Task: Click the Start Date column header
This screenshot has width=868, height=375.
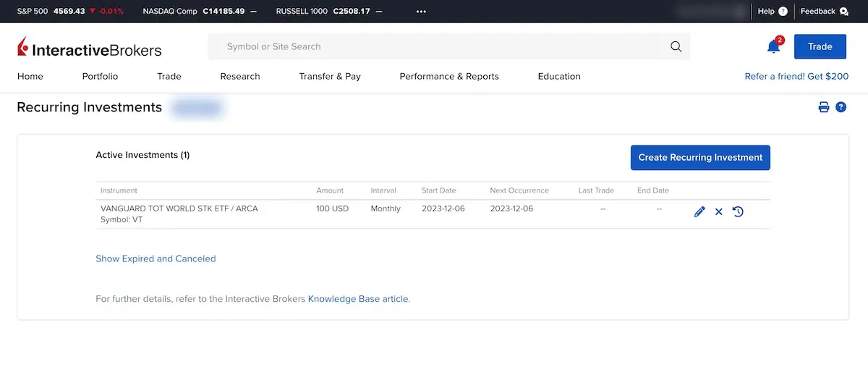Action: (439, 190)
